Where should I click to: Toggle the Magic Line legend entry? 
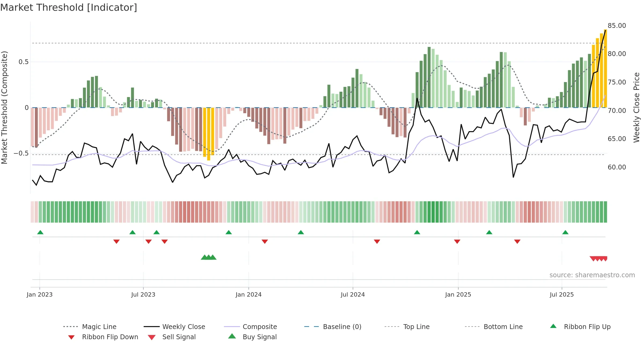click(90, 327)
